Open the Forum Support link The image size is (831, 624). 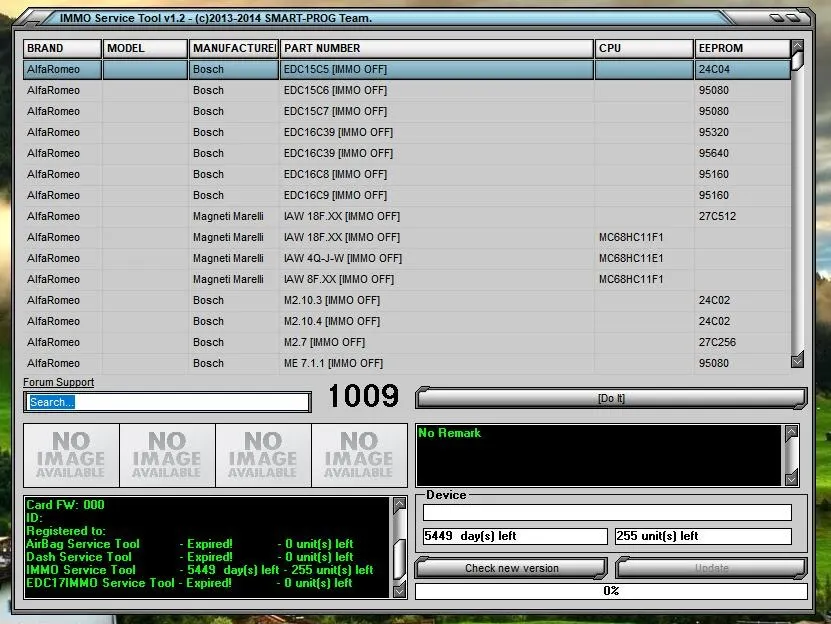(58, 382)
